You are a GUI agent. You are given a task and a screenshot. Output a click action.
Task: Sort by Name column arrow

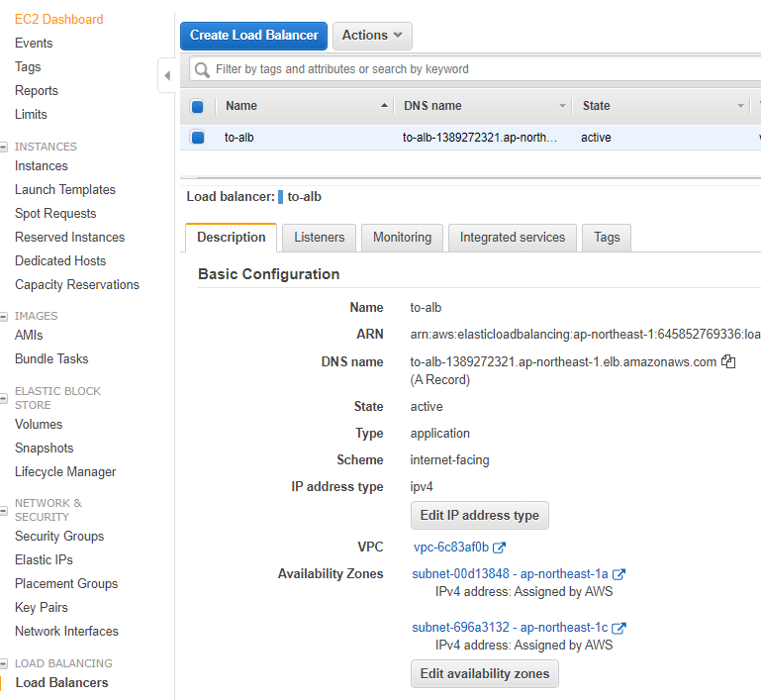pos(384,105)
